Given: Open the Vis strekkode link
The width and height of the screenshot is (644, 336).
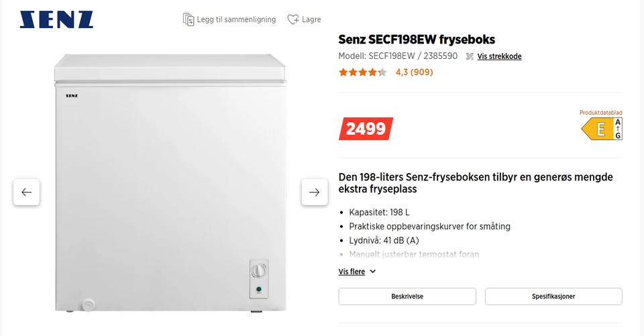Looking at the screenshot, I should [x=499, y=56].
